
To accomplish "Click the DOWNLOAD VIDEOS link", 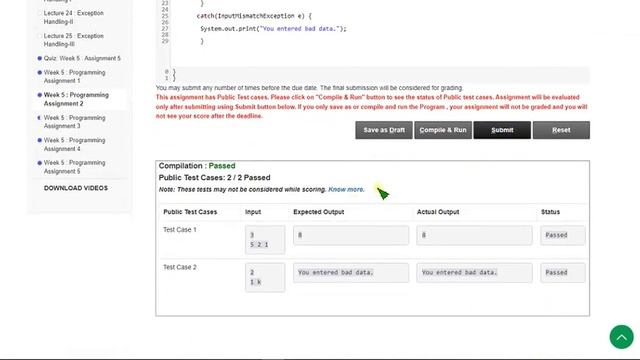I will 76,188.
